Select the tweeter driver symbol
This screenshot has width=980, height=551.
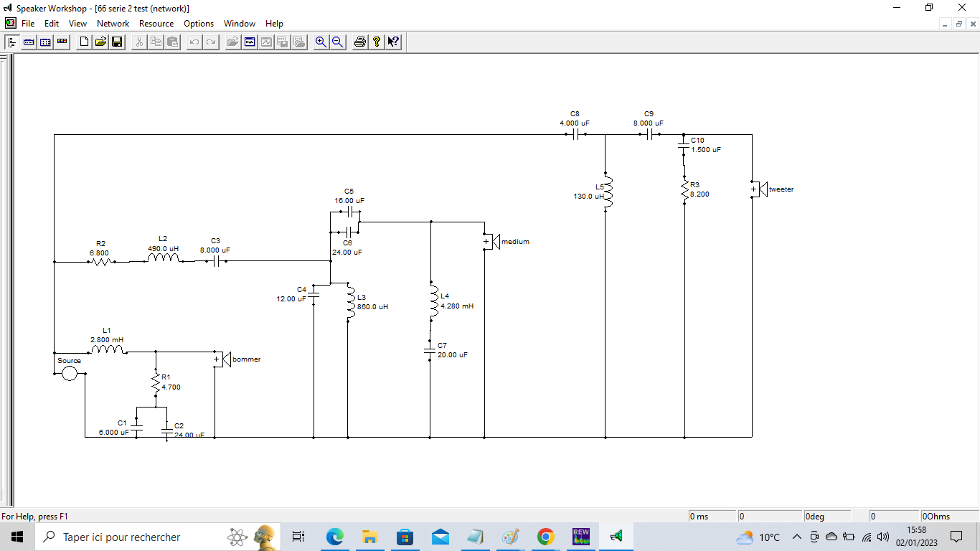758,189
